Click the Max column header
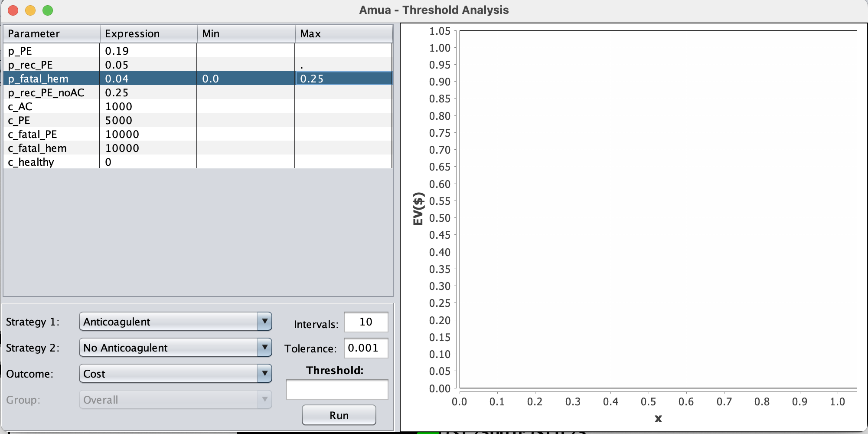This screenshot has width=868, height=434. tap(343, 34)
